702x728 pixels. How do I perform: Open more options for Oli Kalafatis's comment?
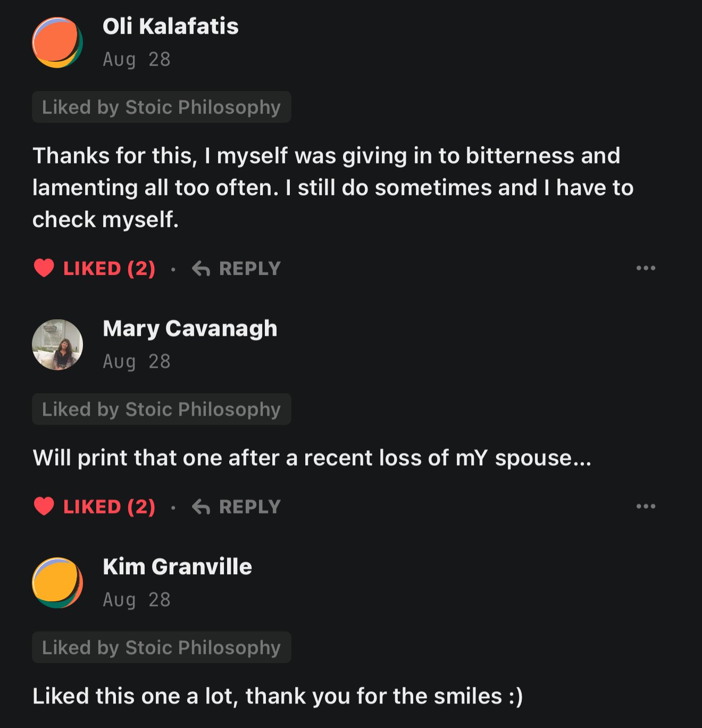tap(646, 268)
